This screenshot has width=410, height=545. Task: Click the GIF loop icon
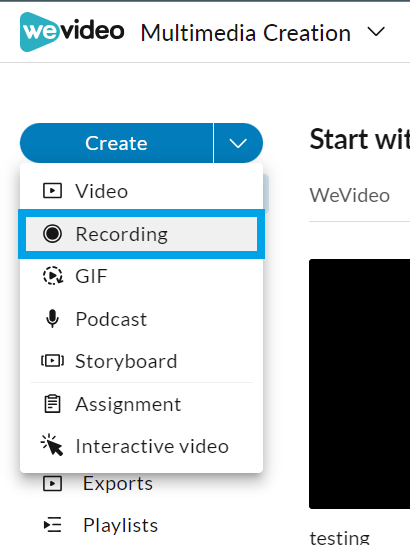pyautogui.click(x=53, y=276)
